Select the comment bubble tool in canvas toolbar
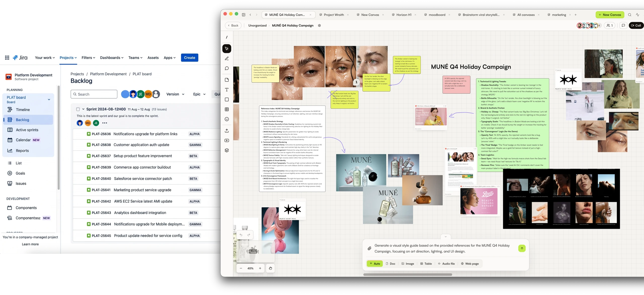644x295 pixels. (x=227, y=68)
